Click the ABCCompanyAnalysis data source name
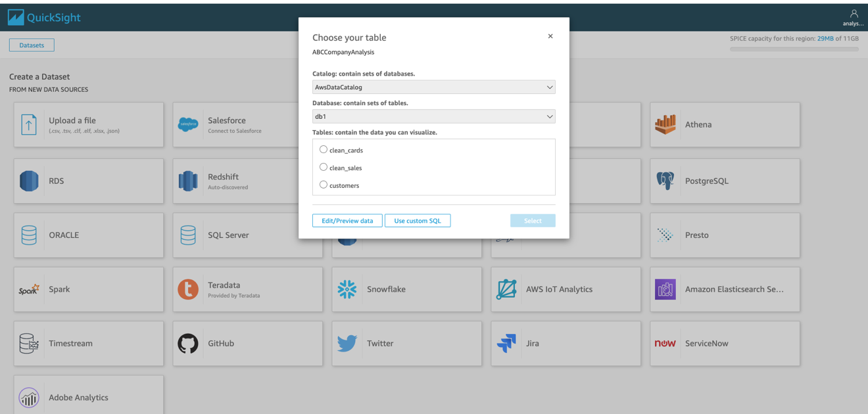This screenshot has width=868, height=414. click(343, 52)
